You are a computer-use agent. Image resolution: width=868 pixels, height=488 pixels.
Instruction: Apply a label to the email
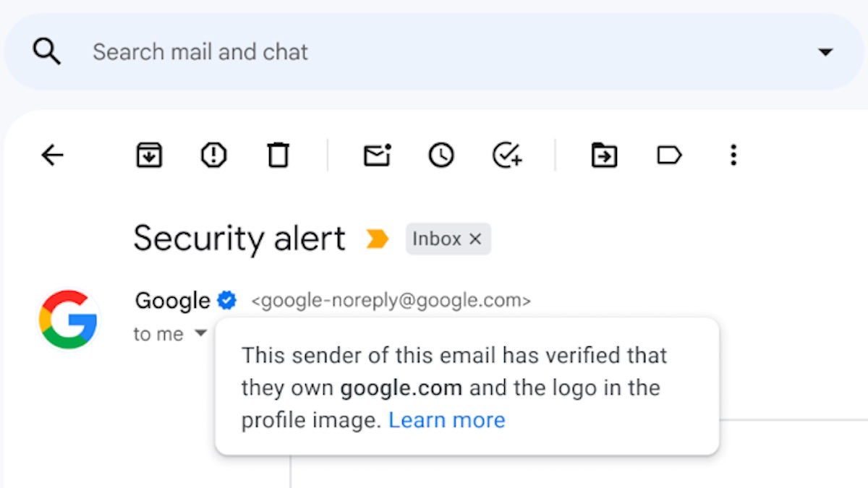[668, 155]
